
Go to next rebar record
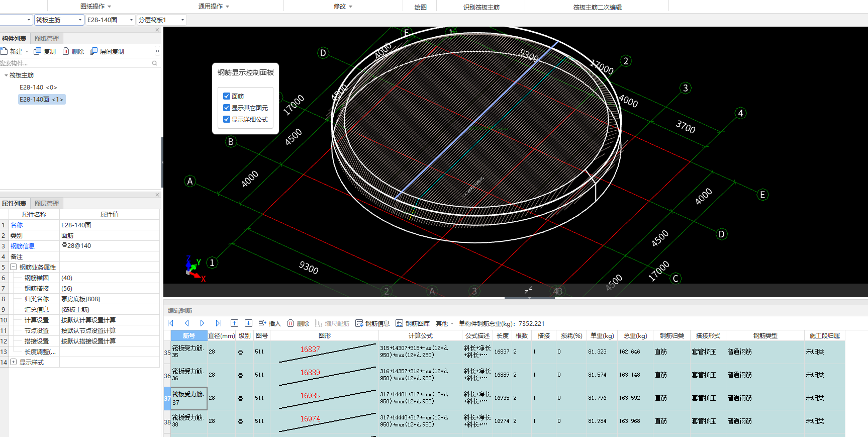coord(202,323)
